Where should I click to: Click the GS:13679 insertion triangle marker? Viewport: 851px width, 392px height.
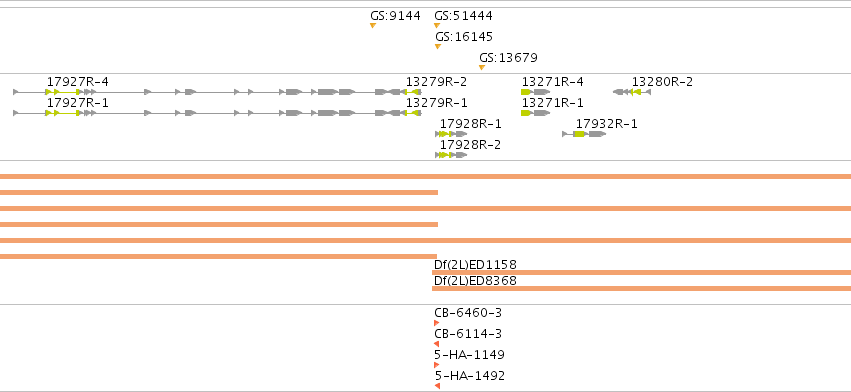click(x=481, y=67)
